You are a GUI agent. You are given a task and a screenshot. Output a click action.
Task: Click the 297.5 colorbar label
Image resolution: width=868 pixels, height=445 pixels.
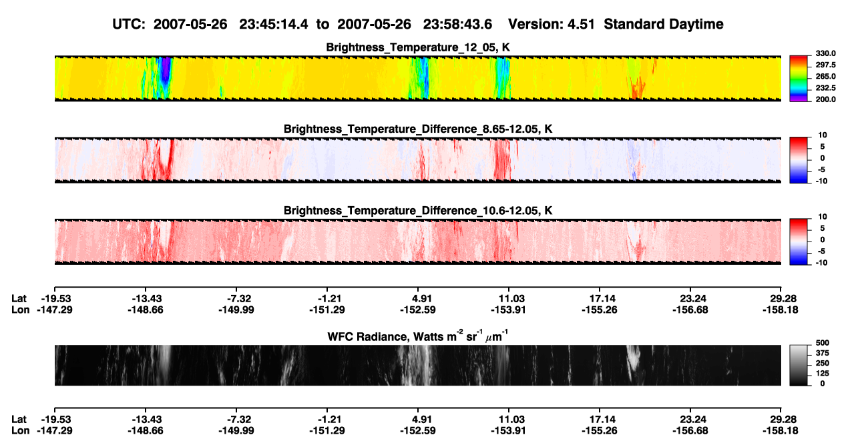(825, 65)
